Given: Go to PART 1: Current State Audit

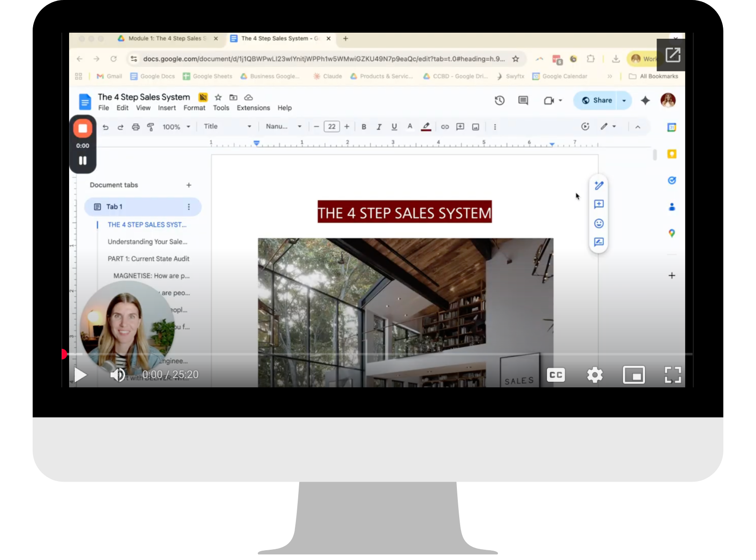Looking at the screenshot, I should (148, 259).
